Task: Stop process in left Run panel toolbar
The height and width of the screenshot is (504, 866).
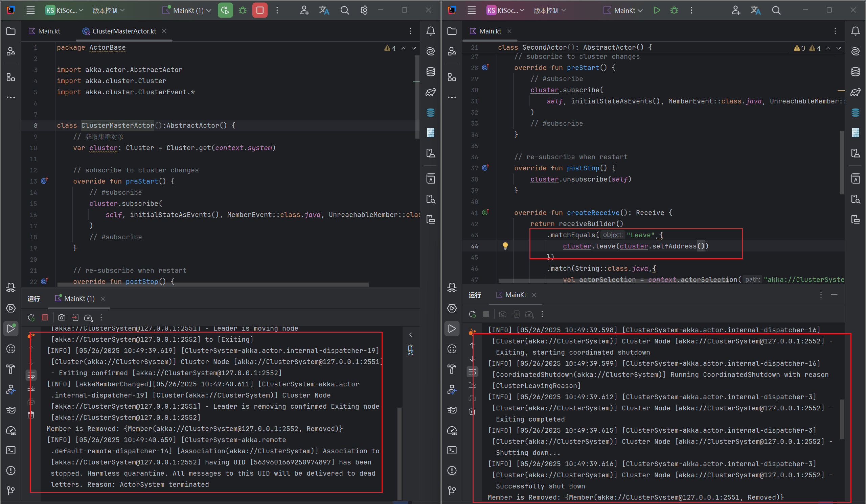Action: (x=45, y=317)
